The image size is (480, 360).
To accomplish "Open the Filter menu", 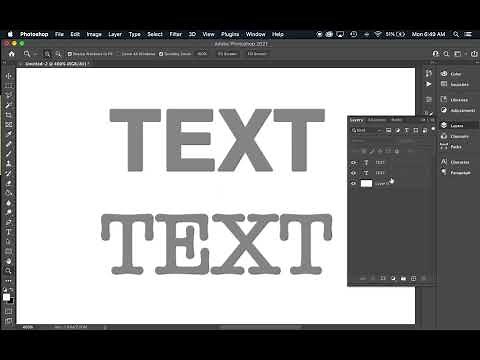I will pos(175,34).
